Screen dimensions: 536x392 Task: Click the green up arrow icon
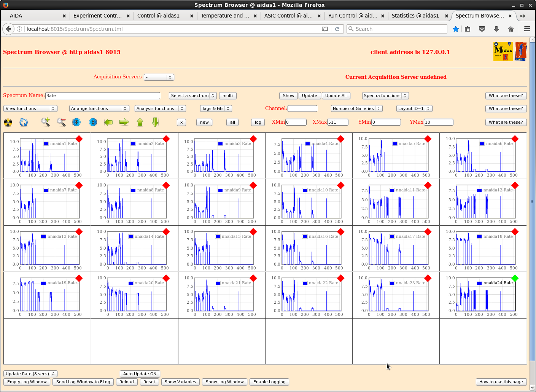click(x=140, y=122)
